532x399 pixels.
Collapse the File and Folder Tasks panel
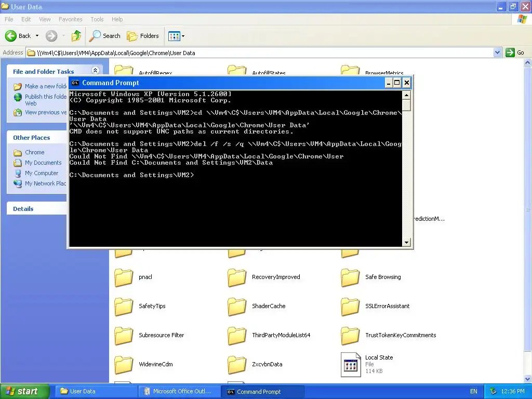click(x=96, y=70)
